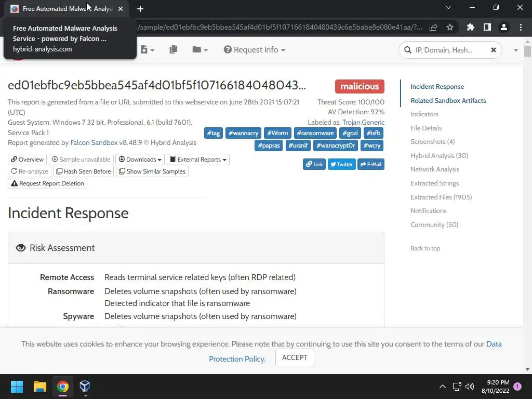Go to Related Sandbox Artifacts
Image resolution: width=532 pixels, height=399 pixels.
point(448,101)
